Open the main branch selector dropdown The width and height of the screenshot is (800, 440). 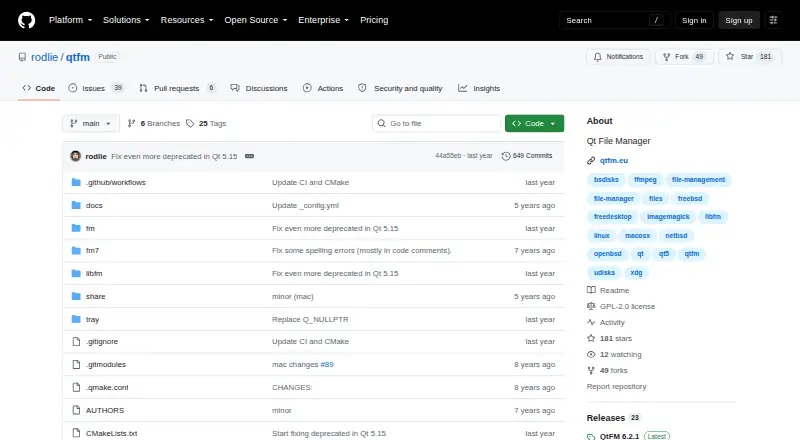(91, 124)
